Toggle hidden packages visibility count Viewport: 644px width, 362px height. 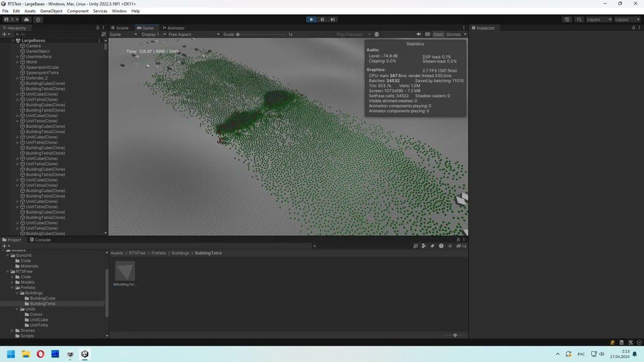461,246
